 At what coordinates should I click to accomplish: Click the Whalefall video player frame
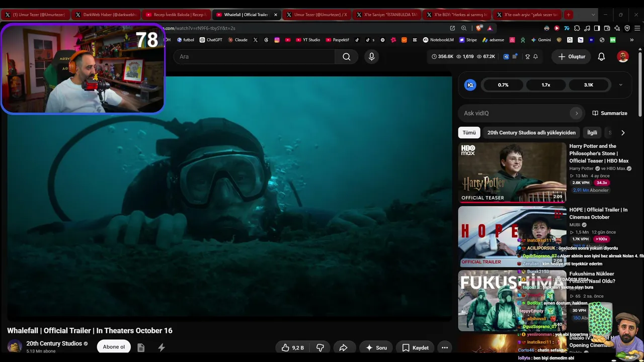(x=229, y=198)
